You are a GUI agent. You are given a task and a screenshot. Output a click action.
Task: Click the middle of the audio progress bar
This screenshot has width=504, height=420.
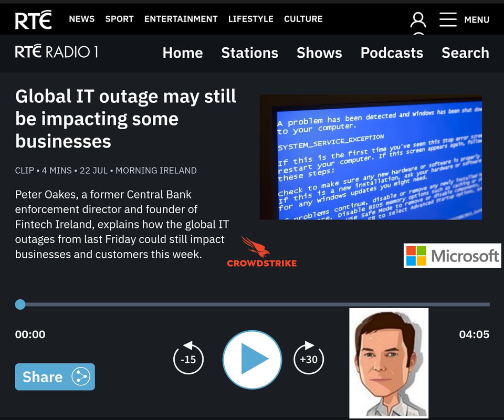253,304
